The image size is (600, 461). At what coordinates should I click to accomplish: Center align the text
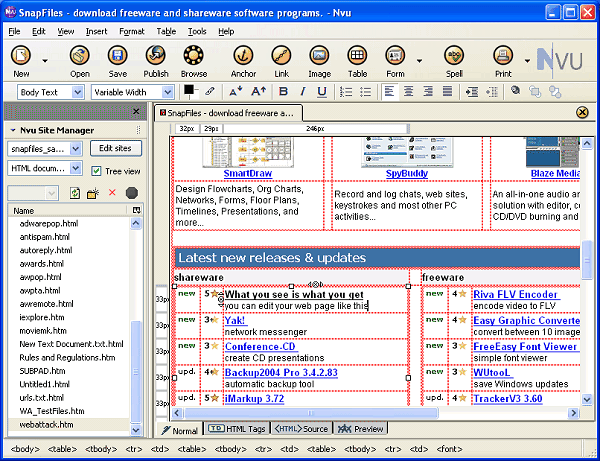coord(409,91)
